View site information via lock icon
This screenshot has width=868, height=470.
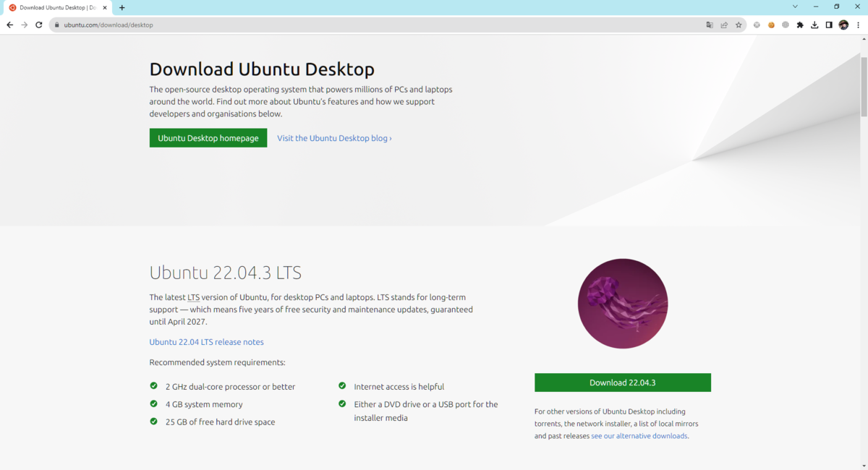click(x=56, y=25)
